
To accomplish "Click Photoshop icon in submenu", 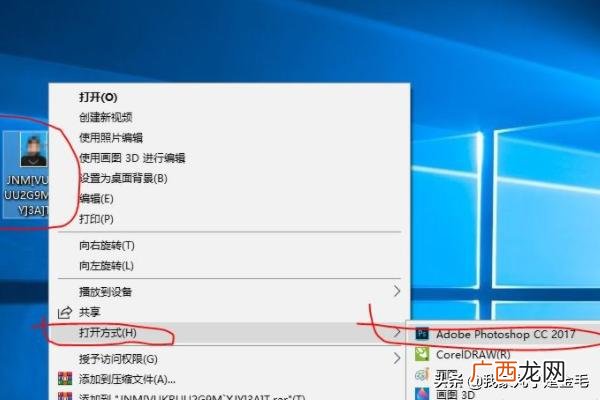I will click(422, 334).
